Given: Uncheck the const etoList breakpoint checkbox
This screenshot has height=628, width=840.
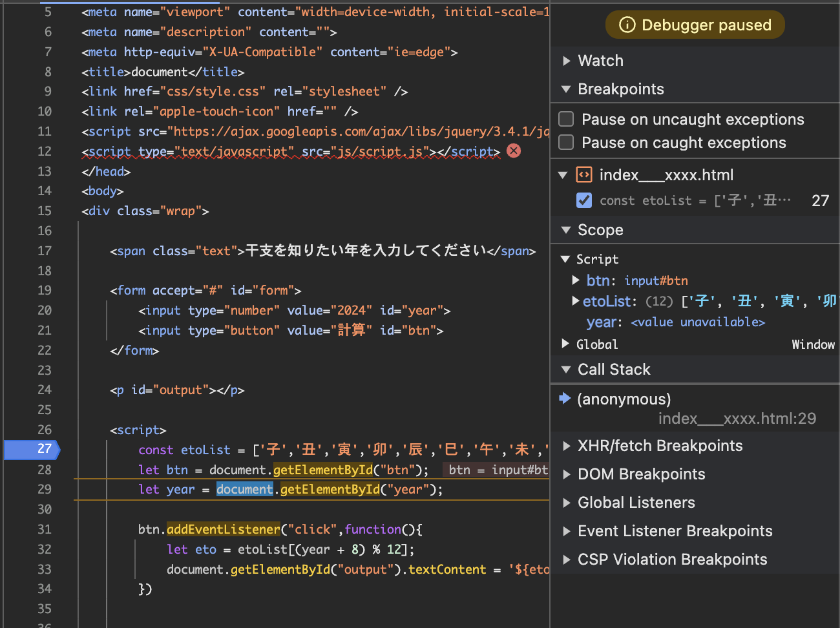Looking at the screenshot, I should point(584,200).
